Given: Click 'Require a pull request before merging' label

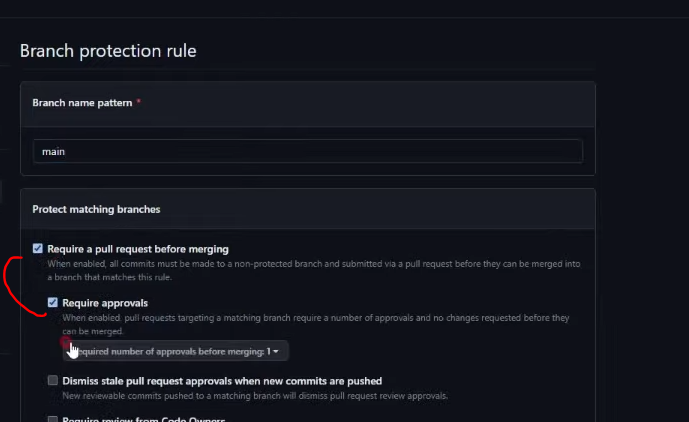Looking at the screenshot, I should click(138, 249).
